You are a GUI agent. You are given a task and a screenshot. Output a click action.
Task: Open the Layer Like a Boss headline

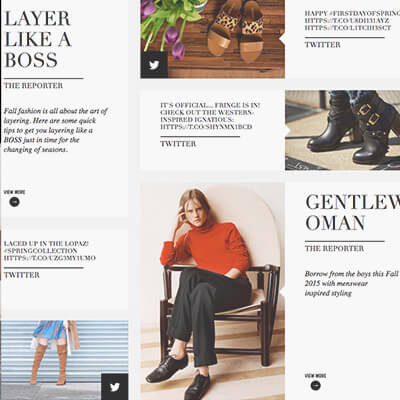(x=38, y=39)
